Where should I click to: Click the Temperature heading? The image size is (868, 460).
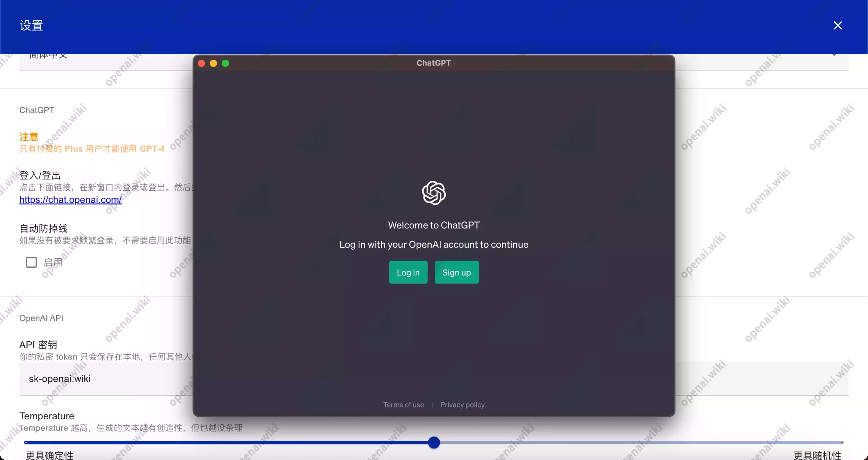(x=47, y=416)
